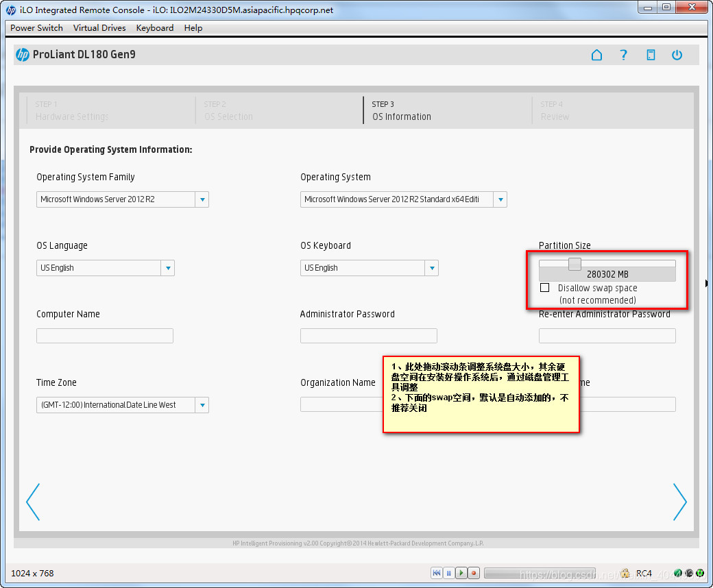Click the green power status indicator
The width and height of the screenshot is (713, 588).
tap(700, 573)
